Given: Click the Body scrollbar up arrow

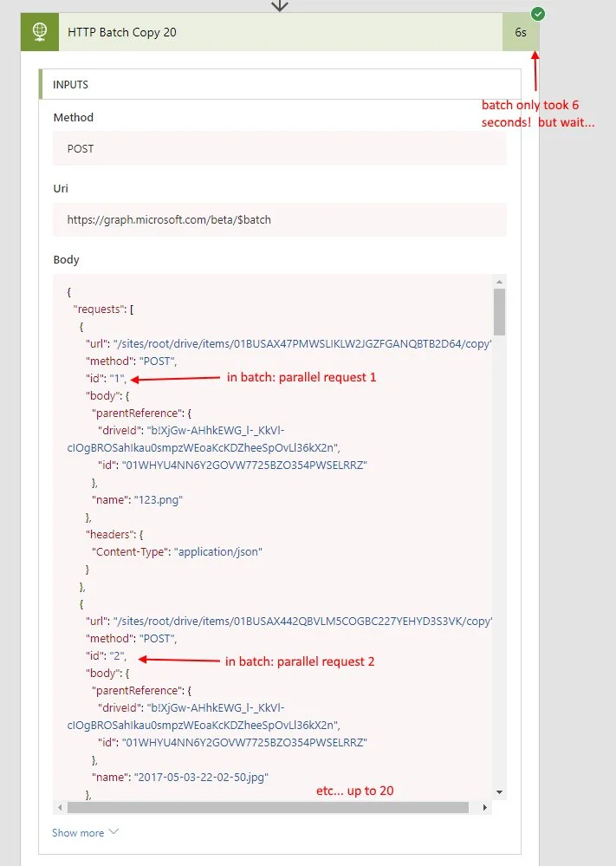Looking at the screenshot, I should [x=499, y=282].
